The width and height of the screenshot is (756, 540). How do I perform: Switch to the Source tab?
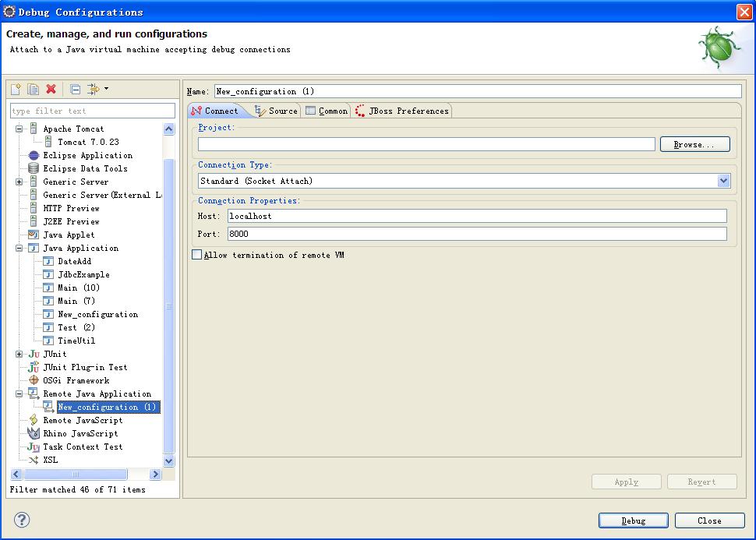coord(277,111)
